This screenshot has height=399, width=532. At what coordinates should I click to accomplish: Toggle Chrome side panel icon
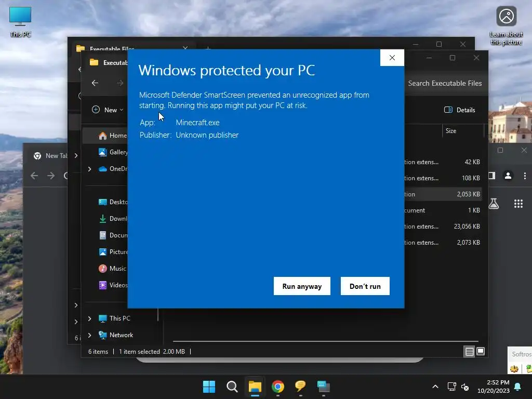[x=492, y=176]
